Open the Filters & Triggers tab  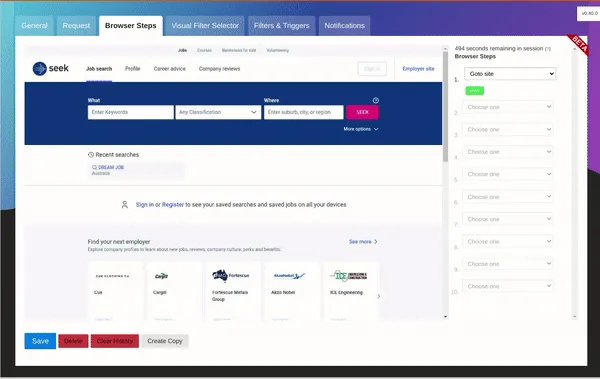coord(281,26)
